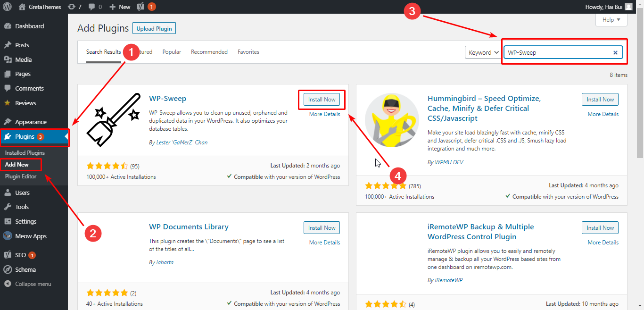Expand the Help panel

(x=611, y=19)
